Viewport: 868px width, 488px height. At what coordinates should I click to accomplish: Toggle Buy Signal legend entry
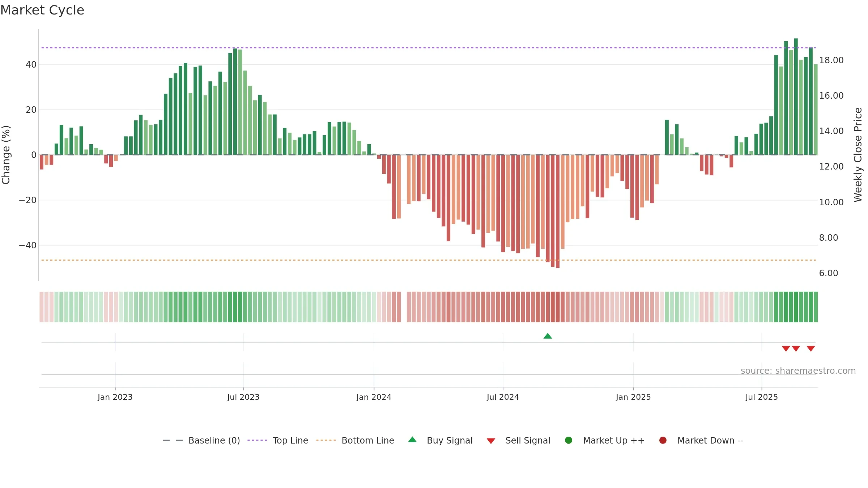(x=440, y=440)
